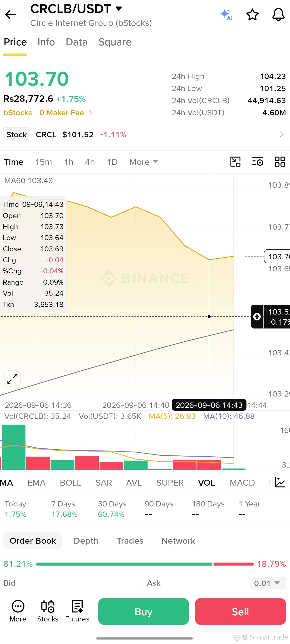This screenshot has width=290, height=644.
Task: Expand the More timeframes dropdown
Action: (x=144, y=162)
